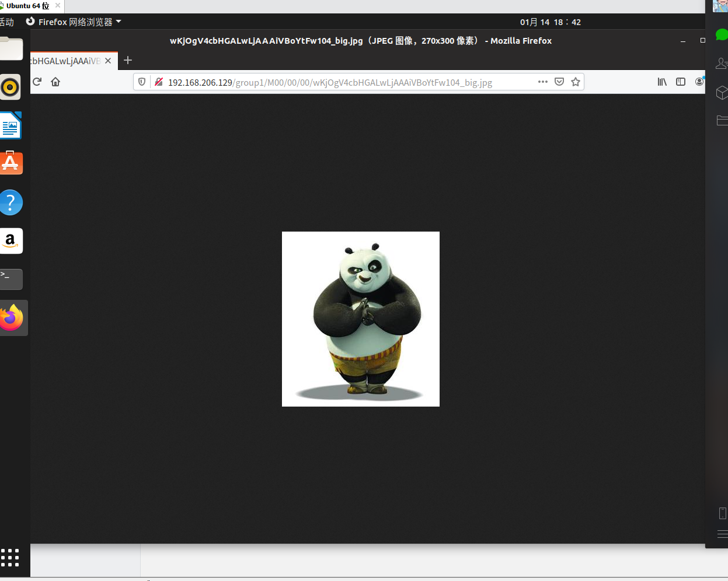
Task: Click the Kung Fu Panda image
Action: coord(361,319)
